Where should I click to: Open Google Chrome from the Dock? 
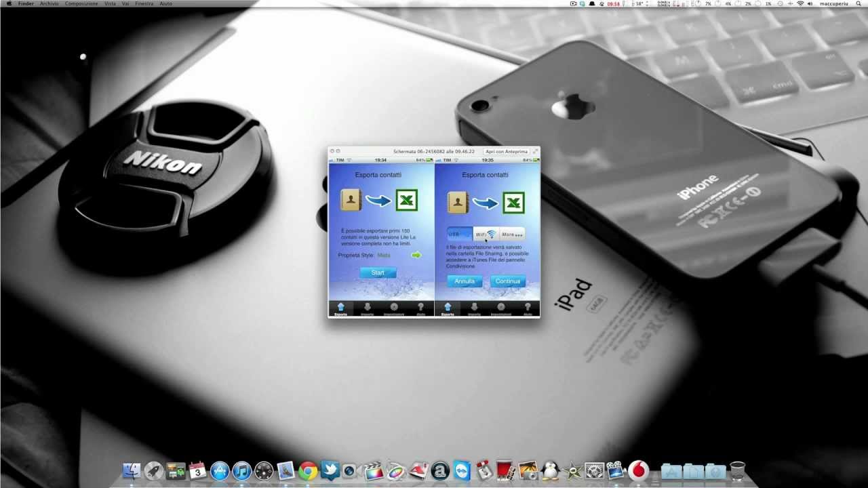coord(307,470)
